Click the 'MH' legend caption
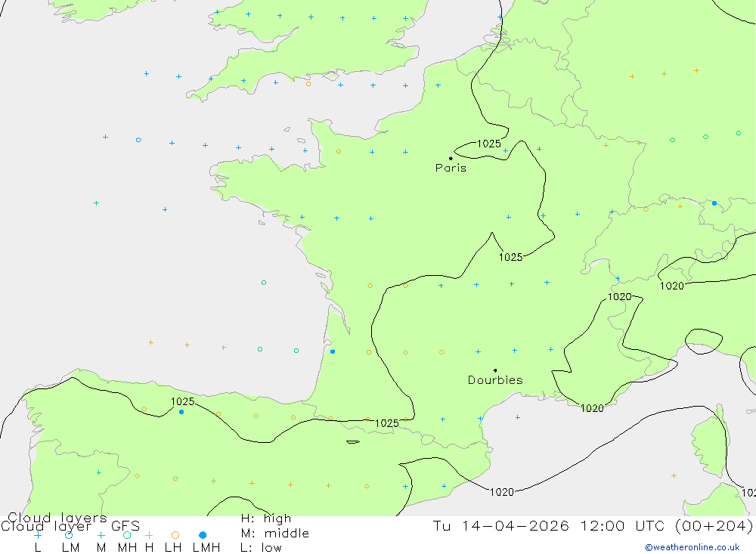The height and width of the screenshot is (554, 756). [x=127, y=548]
